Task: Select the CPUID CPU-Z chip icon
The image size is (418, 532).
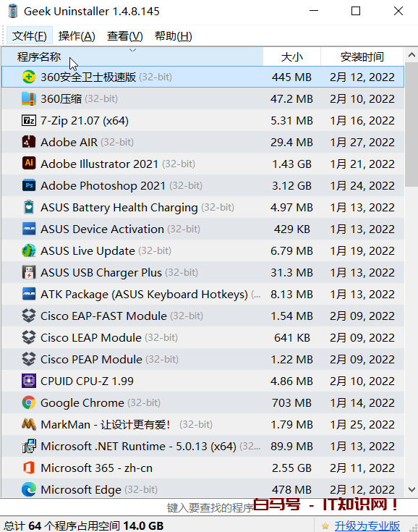Action: coord(29,381)
